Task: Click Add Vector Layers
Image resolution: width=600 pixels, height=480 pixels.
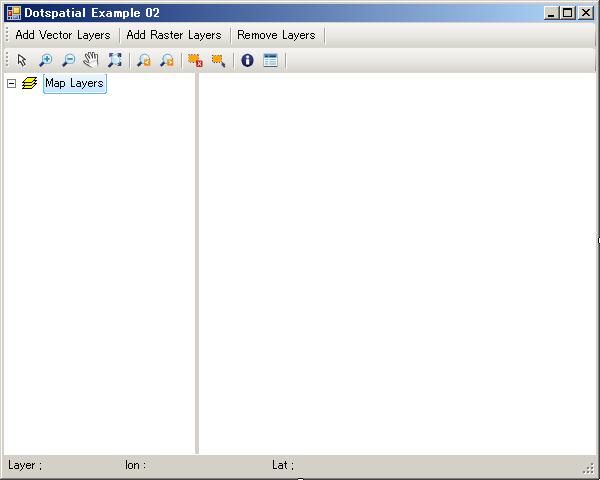Action: [x=62, y=35]
